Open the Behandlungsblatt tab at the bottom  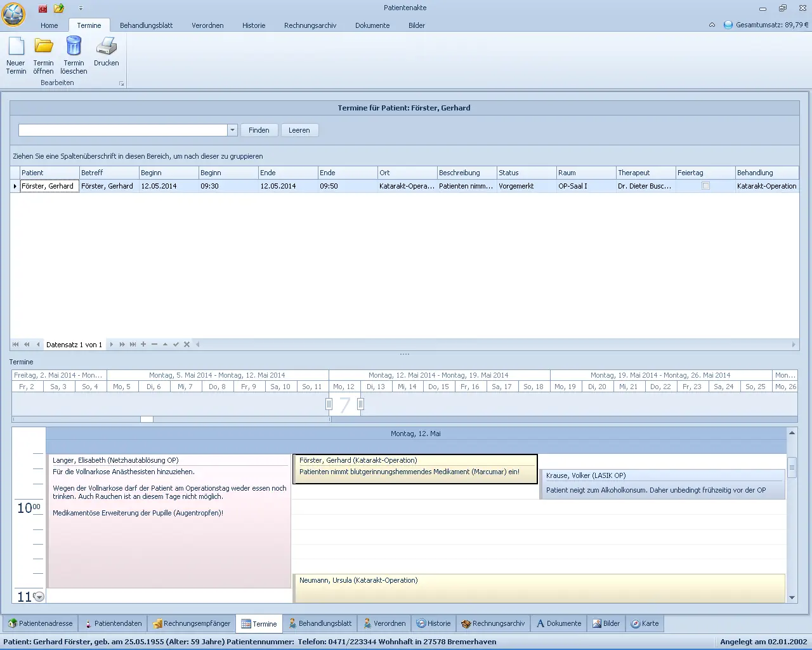[321, 623]
